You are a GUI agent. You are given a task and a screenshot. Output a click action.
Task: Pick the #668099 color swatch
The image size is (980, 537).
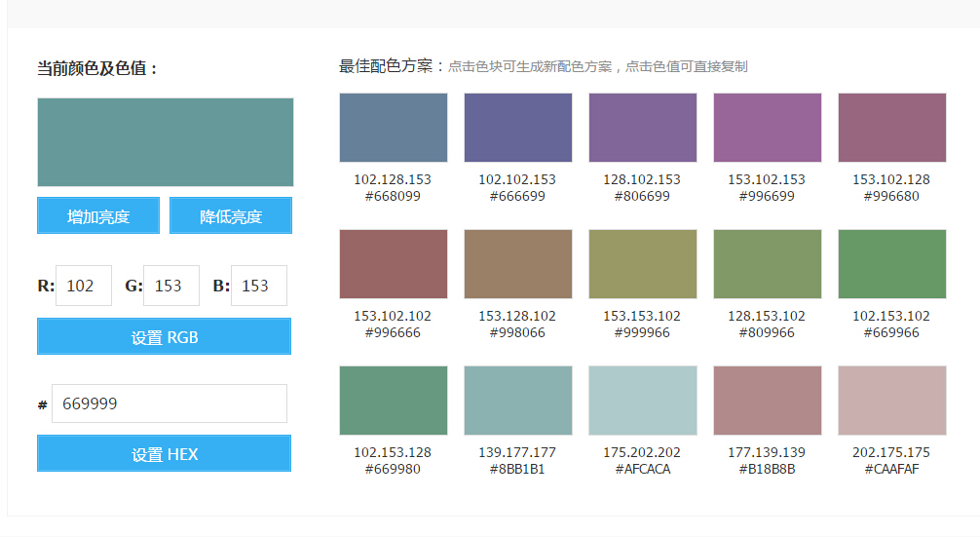tap(394, 128)
